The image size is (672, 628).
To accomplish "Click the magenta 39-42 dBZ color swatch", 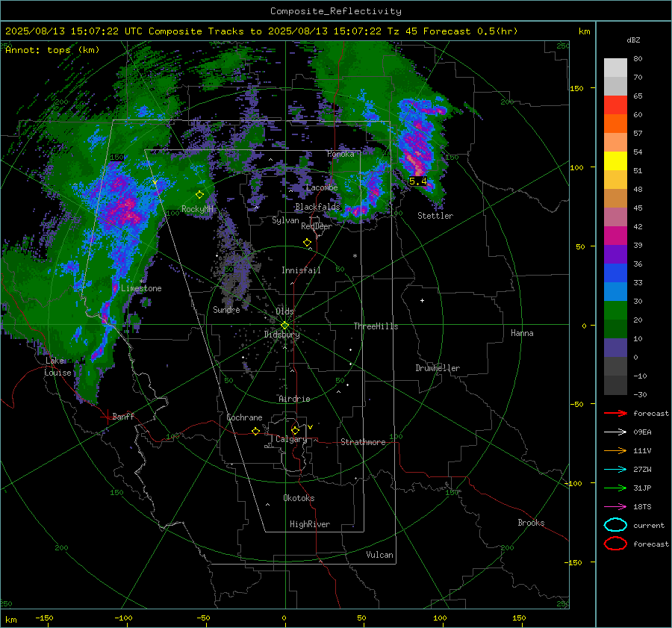I will pyautogui.click(x=615, y=236).
